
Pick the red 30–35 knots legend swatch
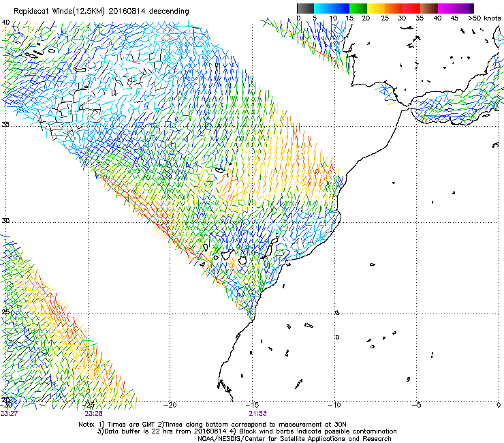tap(411, 8)
